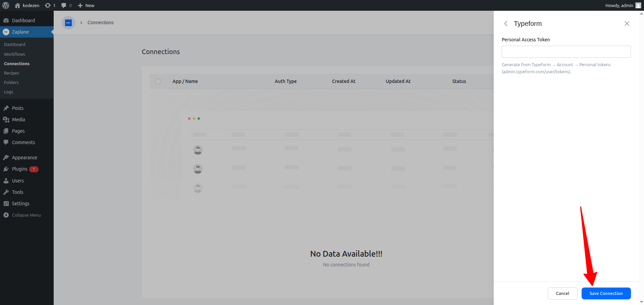The height and width of the screenshot is (305, 644).
Task: Open the comments bubble in admin bar
Action: [x=66, y=5]
